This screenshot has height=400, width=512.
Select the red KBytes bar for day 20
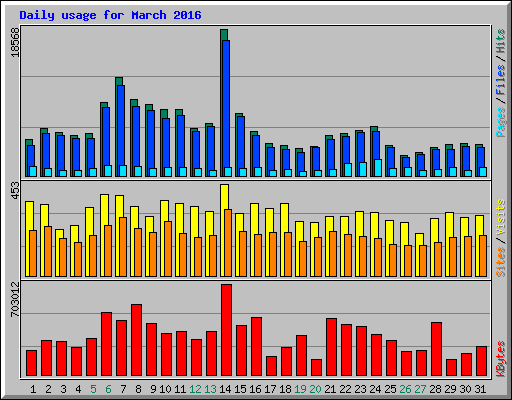(316, 368)
